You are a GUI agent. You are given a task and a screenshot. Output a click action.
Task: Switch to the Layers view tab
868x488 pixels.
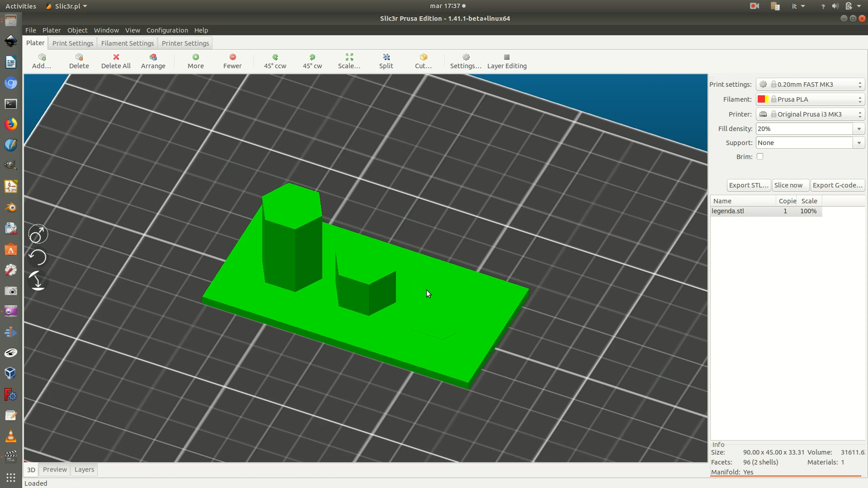84,469
